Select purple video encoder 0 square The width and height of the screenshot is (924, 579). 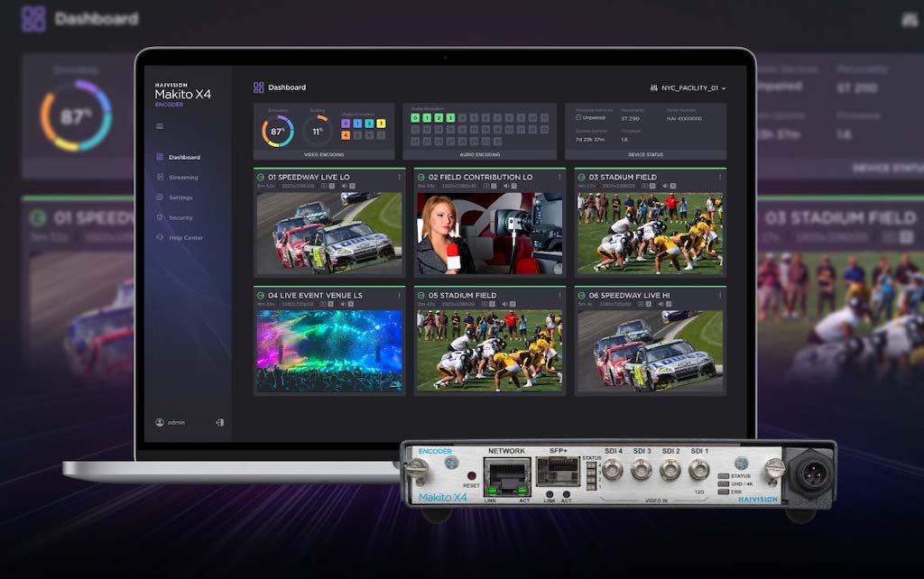[x=346, y=123]
